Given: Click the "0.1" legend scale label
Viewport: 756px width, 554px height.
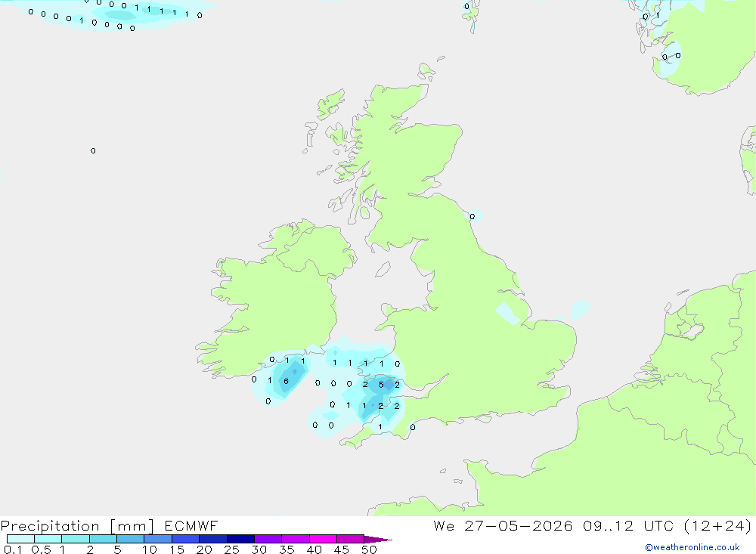Looking at the screenshot, I should [x=13, y=549].
